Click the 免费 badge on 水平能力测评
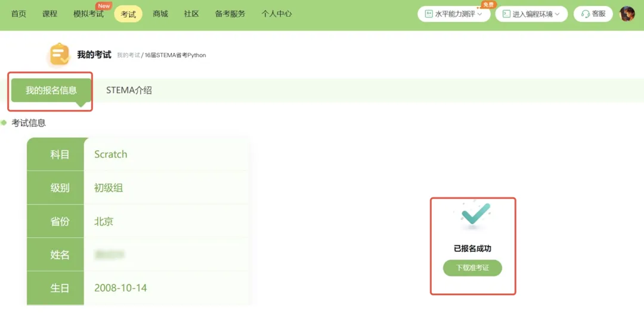Viewport: 644px width, 325px height. coord(488,5)
